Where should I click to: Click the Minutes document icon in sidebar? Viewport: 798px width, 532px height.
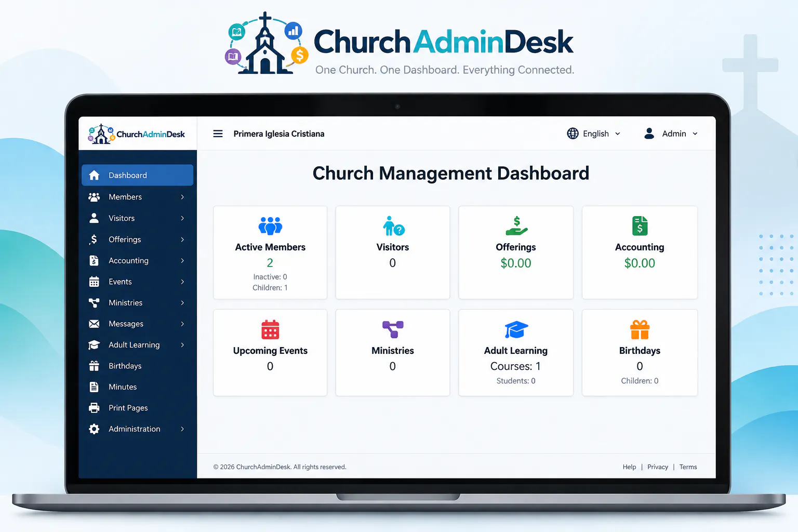point(94,387)
